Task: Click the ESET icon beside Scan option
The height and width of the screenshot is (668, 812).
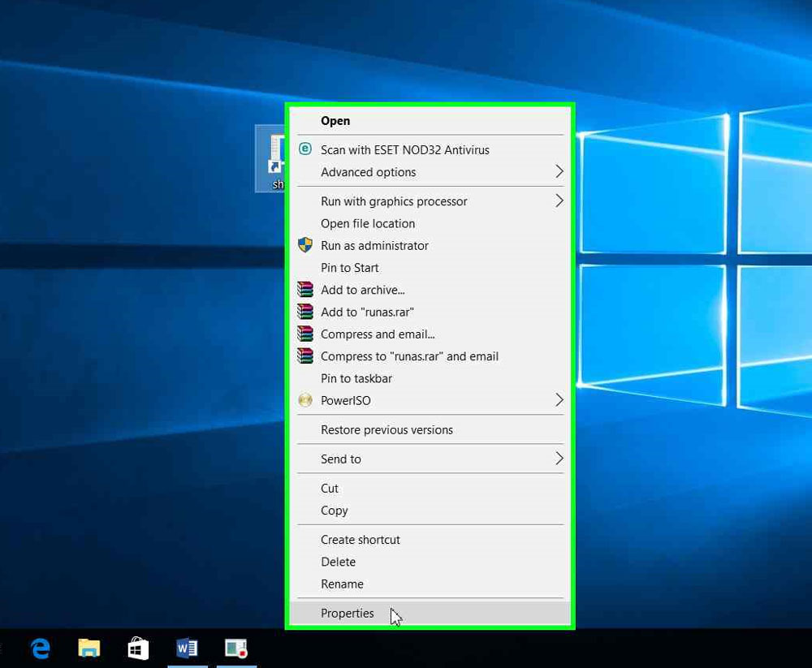Action: pyautogui.click(x=305, y=149)
